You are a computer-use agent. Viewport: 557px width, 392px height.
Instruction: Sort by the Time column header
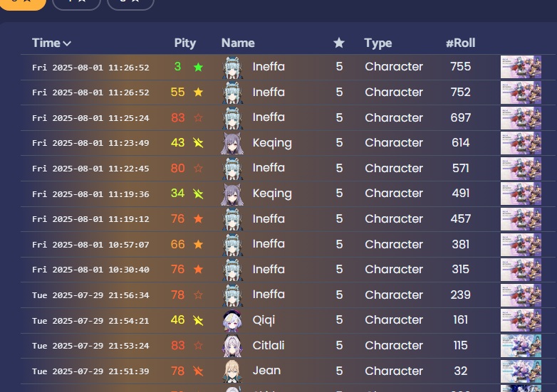(x=51, y=43)
